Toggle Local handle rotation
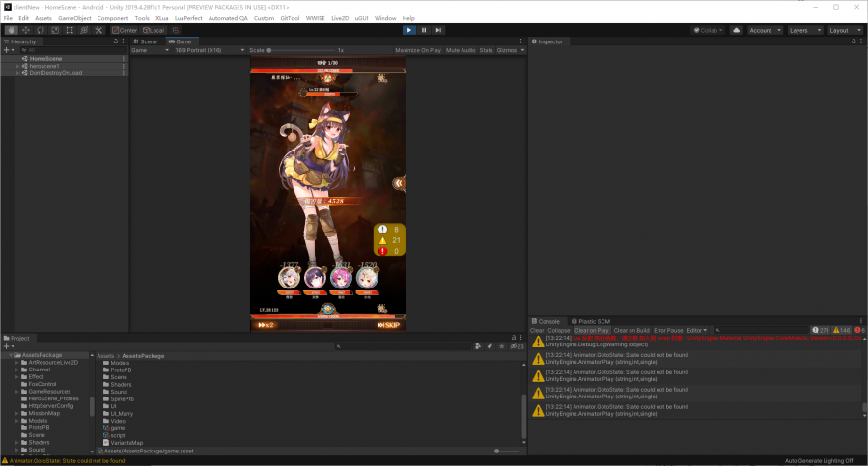This screenshot has width=868, height=466. coord(154,30)
